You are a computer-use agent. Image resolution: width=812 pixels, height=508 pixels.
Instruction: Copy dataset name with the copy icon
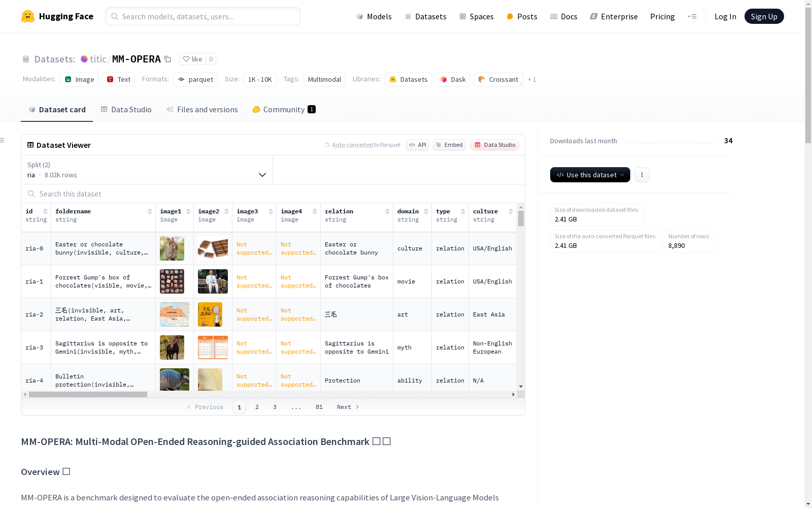pos(167,59)
